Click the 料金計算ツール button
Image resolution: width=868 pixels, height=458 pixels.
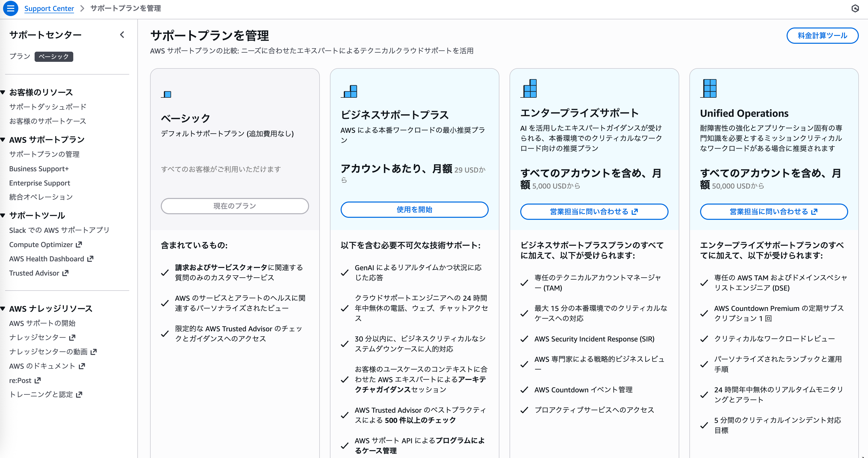click(x=822, y=36)
